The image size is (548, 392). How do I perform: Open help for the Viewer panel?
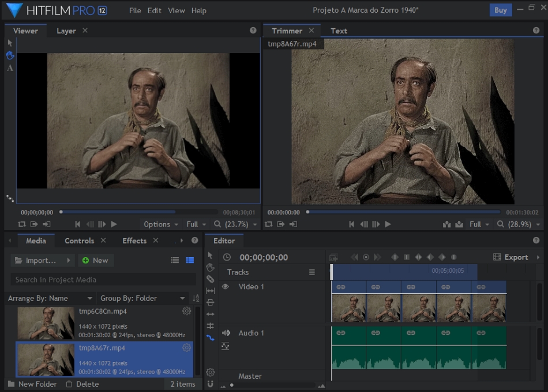pyautogui.click(x=253, y=31)
